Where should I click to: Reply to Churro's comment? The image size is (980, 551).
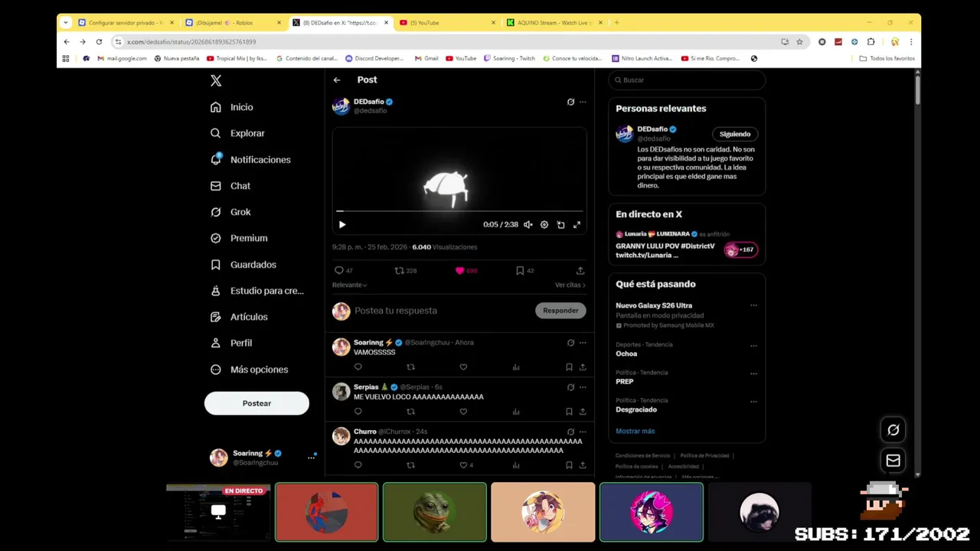[358, 465]
